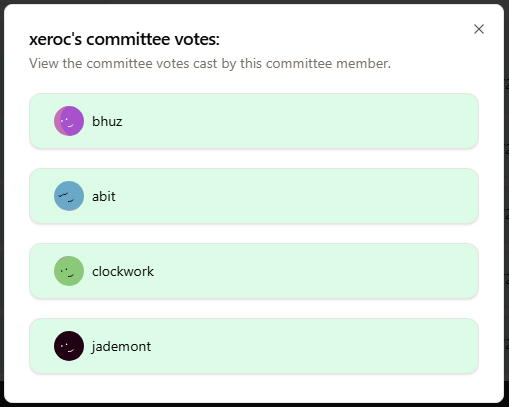The height and width of the screenshot is (407, 509).
Task: Select the bhuz name label
Action: click(107, 121)
